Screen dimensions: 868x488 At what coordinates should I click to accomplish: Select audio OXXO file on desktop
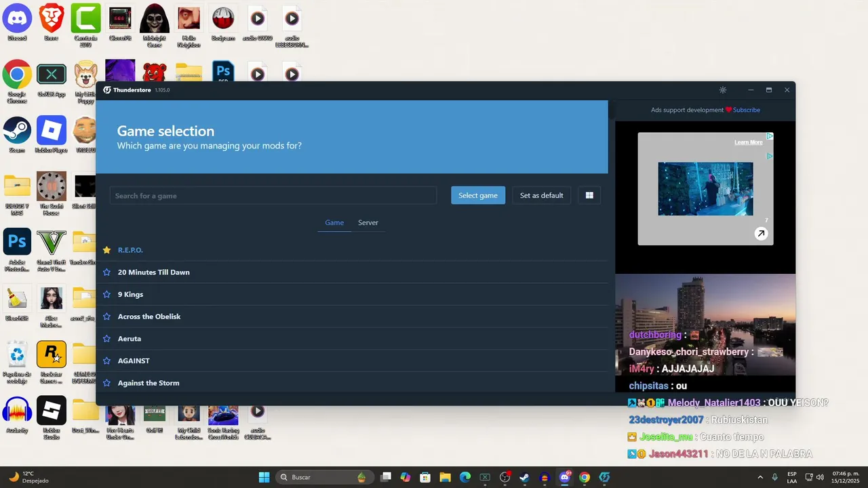258,24
